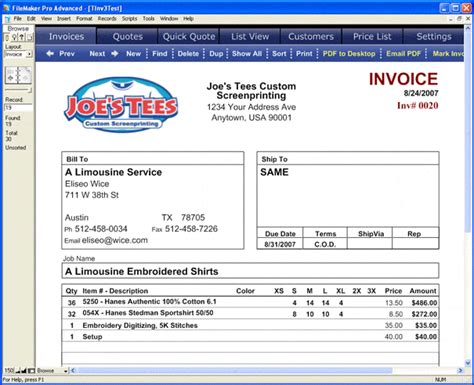Select Browse mode pencil icon in status area
The width and height of the screenshot is (474, 385).
pos(7,37)
